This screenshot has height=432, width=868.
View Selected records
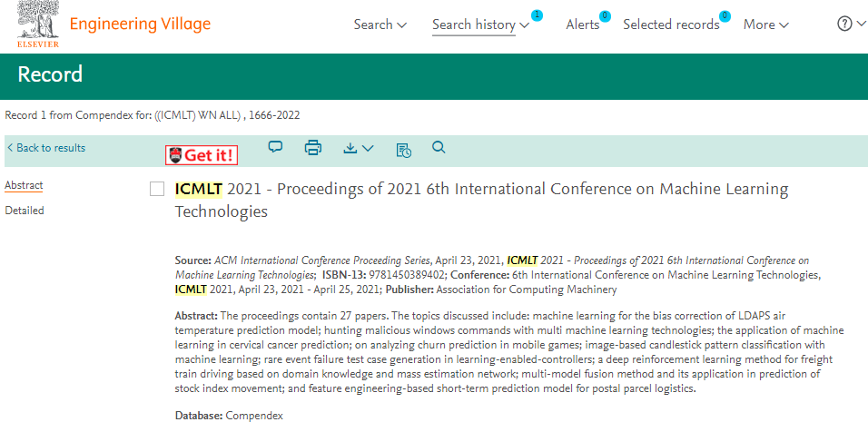pos(671,25)
